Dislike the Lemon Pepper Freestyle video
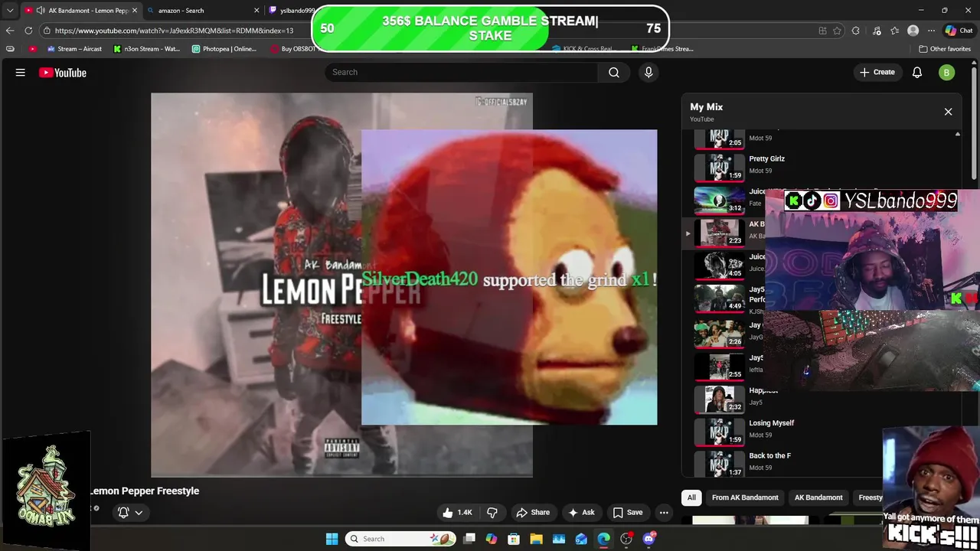The height and width of the screenshot is (551, 980). [x=492, y=512]
